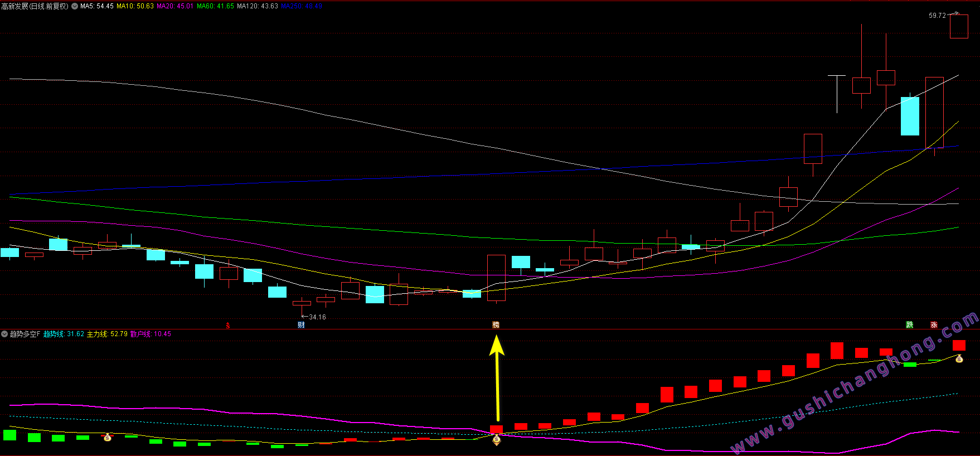Open the 财 (finance) info marker
980x456 pixels.
301,325
